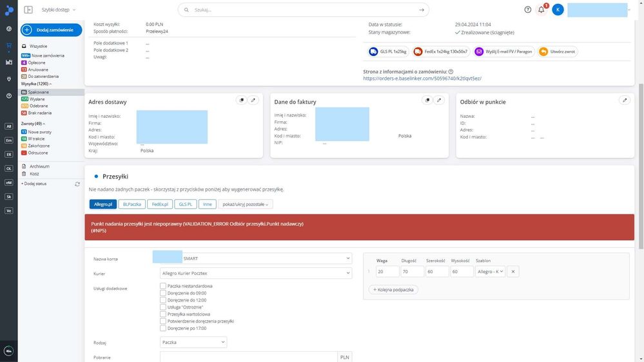
Task: Expand 'pokaż/ukryj pozostałe' couriers
Action: tap(245, 204)
